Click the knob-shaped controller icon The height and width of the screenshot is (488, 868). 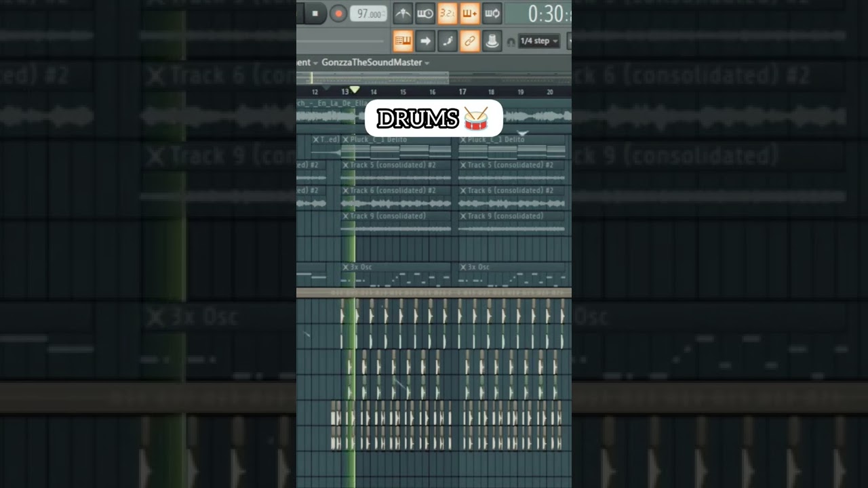point(492,41)
